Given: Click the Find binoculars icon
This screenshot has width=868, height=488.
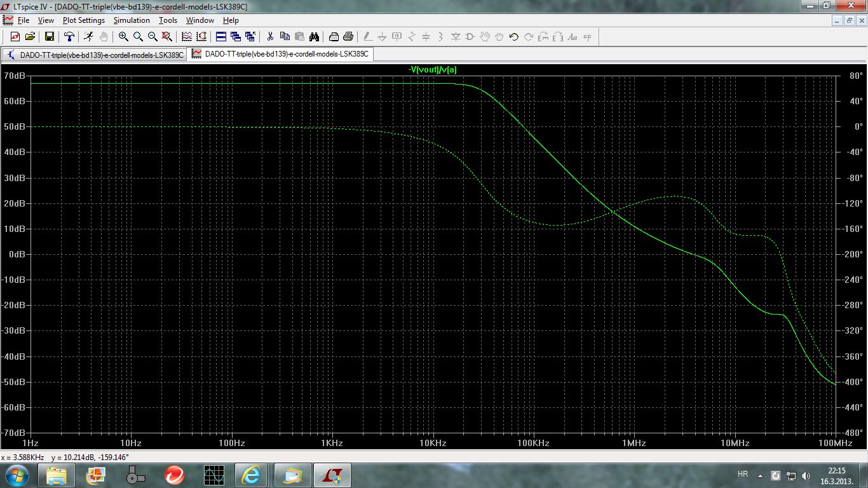Looking at the screenshot, I should click(314, 37).
